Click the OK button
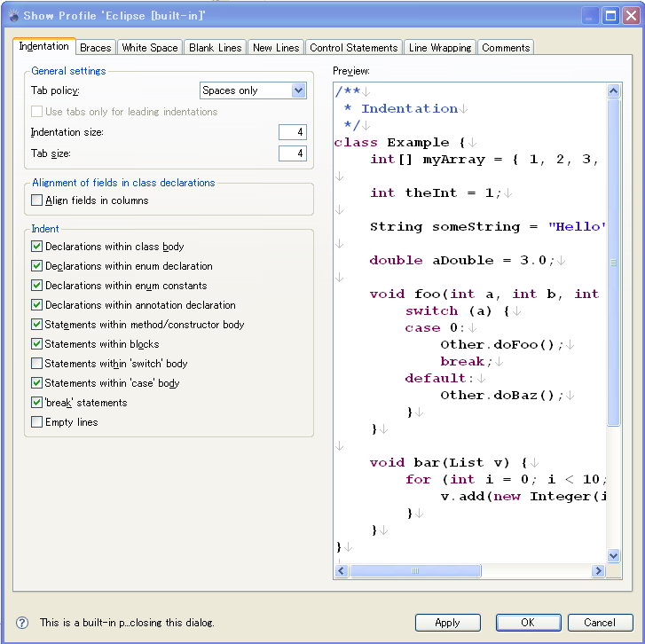The width and height of the screenshot is (645, 644). pyautogui.click(x=528, y=623)
